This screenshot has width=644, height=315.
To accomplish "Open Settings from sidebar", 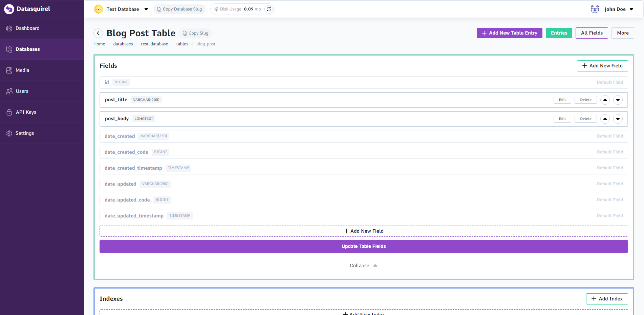I will pyautogui.click(x=42, y=133).
